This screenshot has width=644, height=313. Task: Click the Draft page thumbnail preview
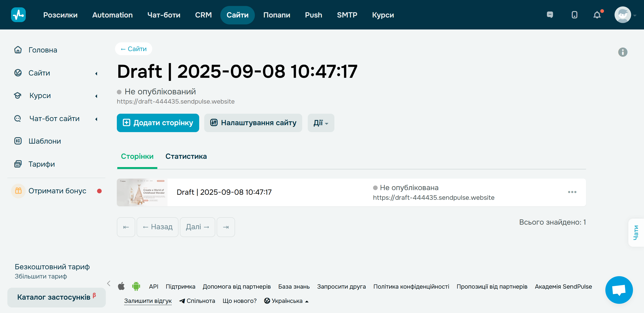(142, 192)
